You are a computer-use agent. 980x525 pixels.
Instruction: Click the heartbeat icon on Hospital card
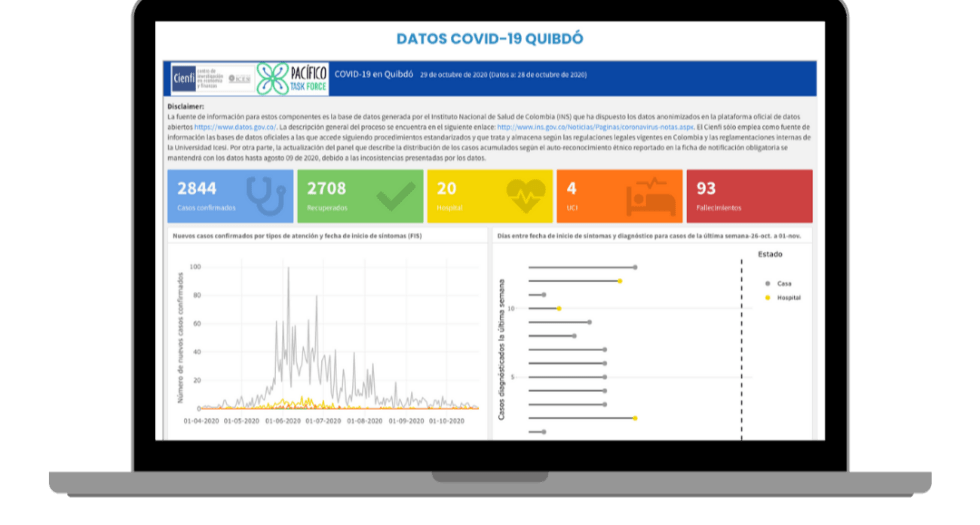(x=526, y=195)
